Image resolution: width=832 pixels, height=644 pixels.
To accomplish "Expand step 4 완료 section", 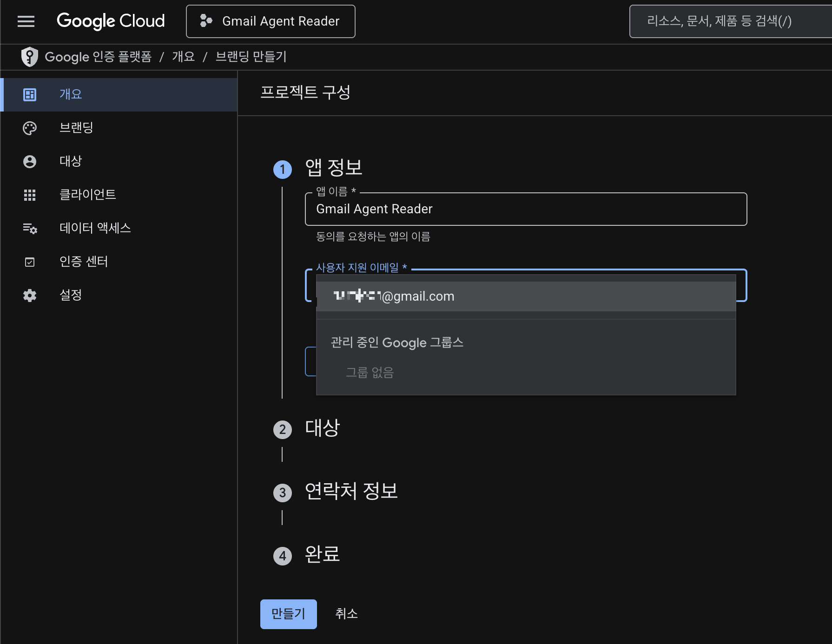I will point(322,554).
